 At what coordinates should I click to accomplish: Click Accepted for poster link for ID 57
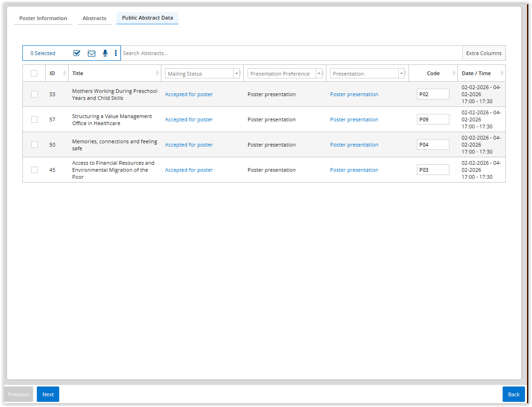[x=189, y=119]
